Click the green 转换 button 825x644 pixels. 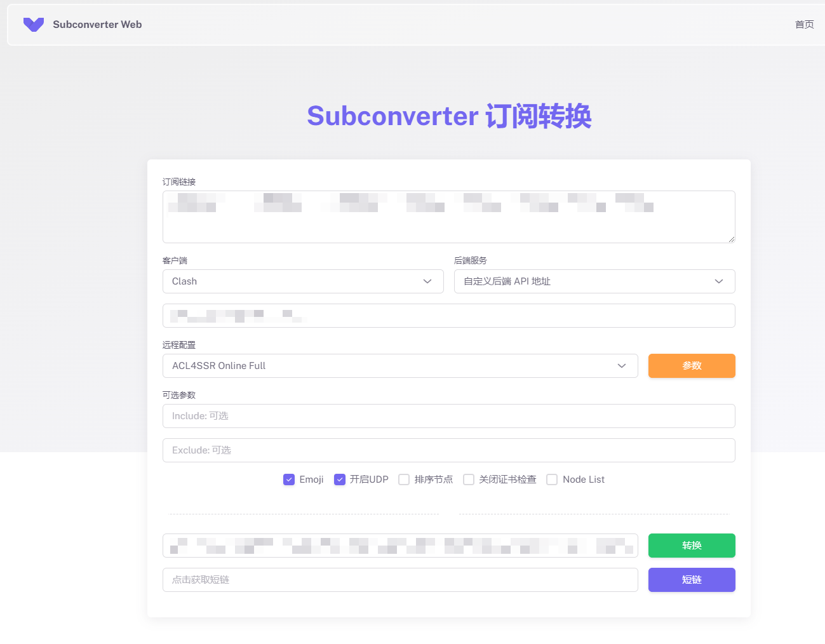[692, 546]
